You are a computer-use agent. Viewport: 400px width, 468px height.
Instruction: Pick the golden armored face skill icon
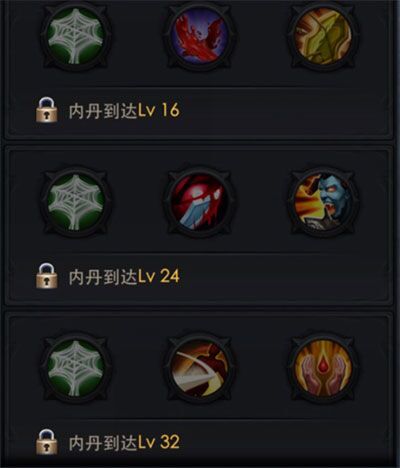coord(323,37)
